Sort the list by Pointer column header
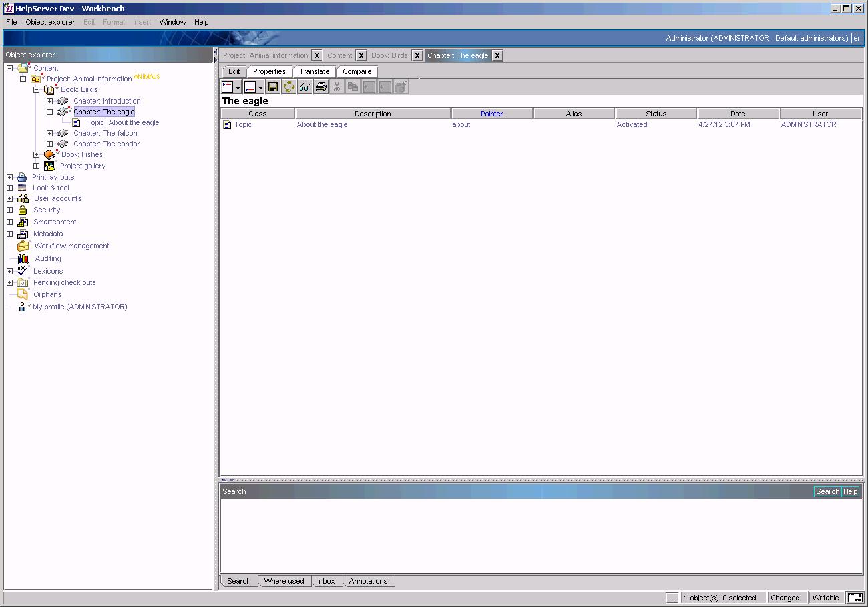Viewport: 868px width, 607px height. 491,114
